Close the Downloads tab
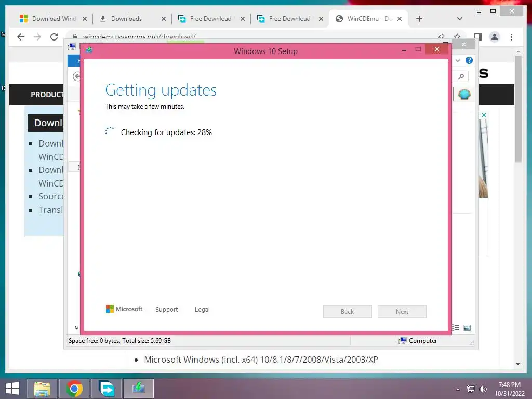The image size is (532, 399). click(x=164, y=19)
